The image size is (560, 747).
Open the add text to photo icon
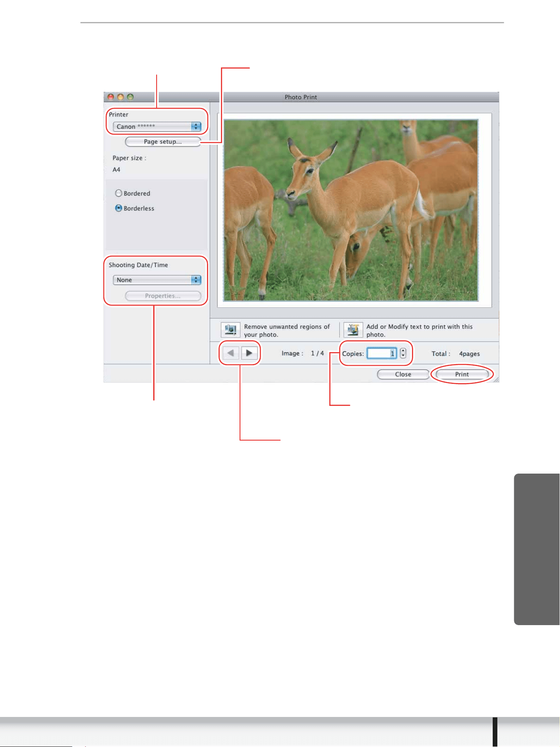(353, 330)
